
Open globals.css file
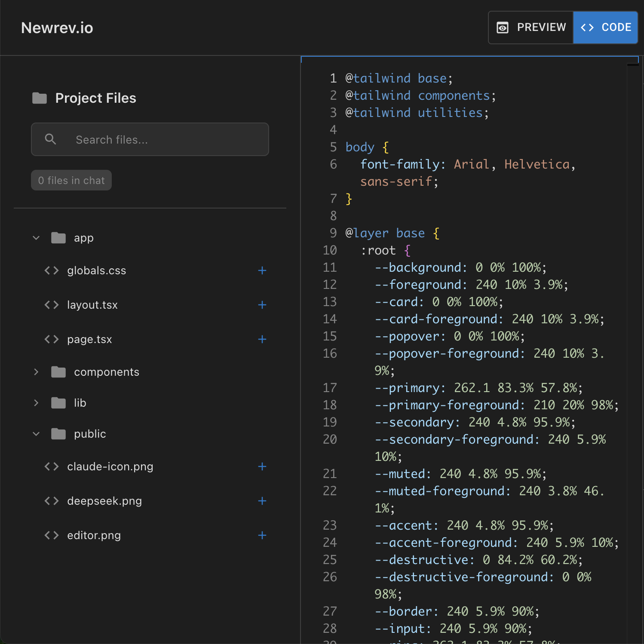click(x=97, y=270)
